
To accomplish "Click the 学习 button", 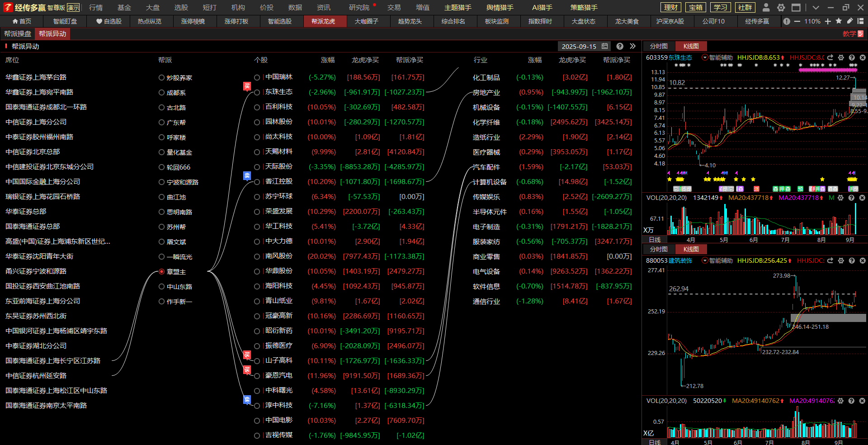I will [721, 7].
